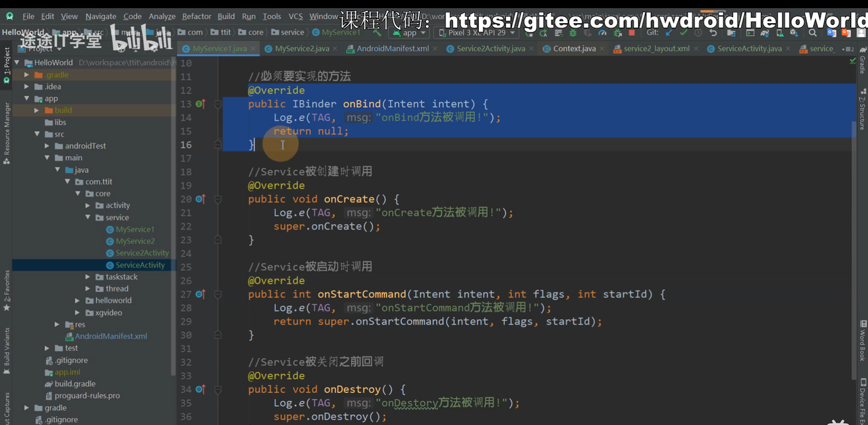Screen dimensions: 868x425
Task: Collapse the service package node
Action: click(88, 217)
